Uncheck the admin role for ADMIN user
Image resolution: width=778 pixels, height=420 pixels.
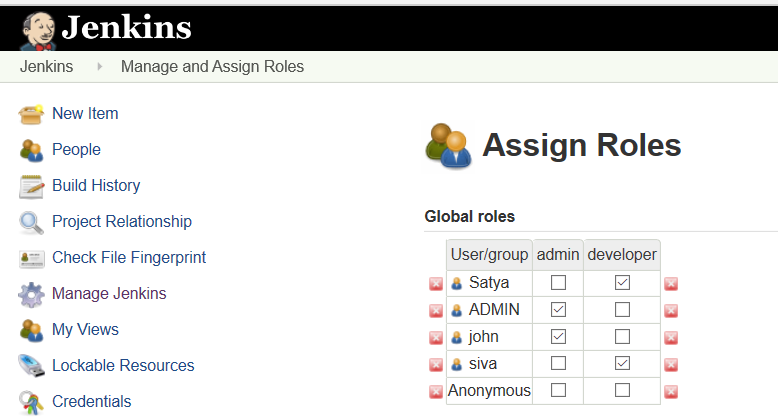pyautogui.click(x=558, y=310)
